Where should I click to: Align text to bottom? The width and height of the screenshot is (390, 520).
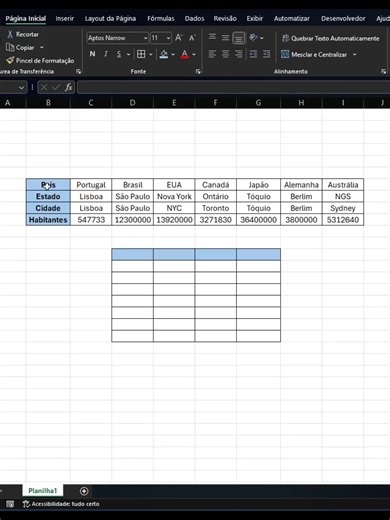click(x=239, y=38)
